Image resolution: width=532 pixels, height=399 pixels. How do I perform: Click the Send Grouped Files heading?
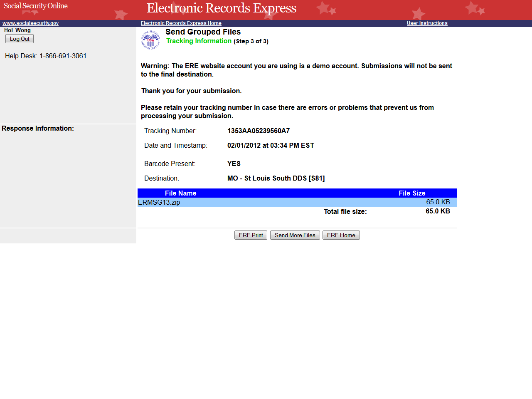pos(203,32)
